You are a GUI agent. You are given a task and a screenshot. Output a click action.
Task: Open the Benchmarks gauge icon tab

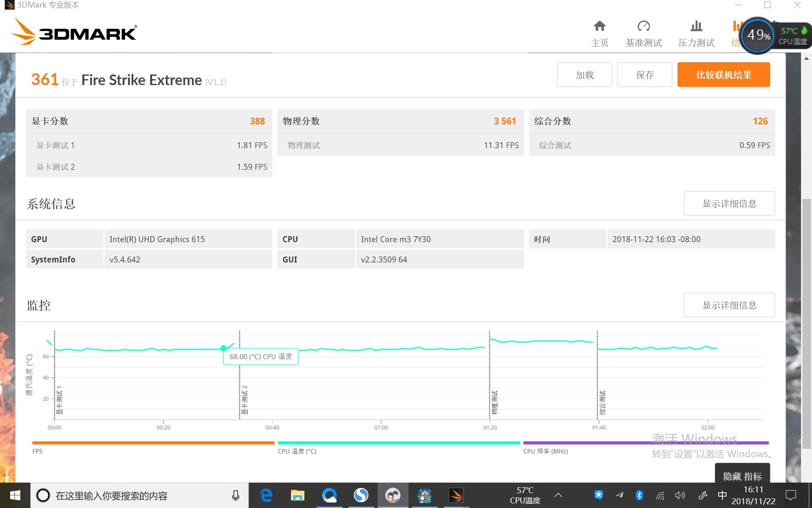tap(644, 27)
